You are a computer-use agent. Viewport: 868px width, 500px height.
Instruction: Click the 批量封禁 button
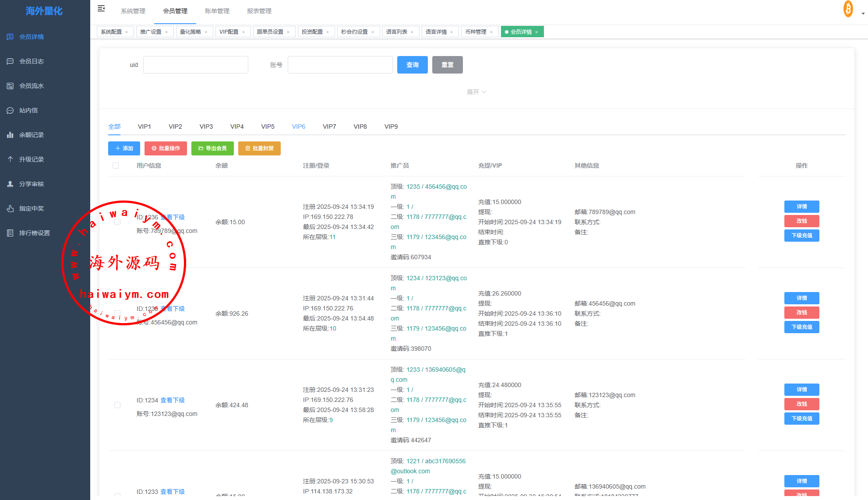pyautogui.click(x=259, y=148)
